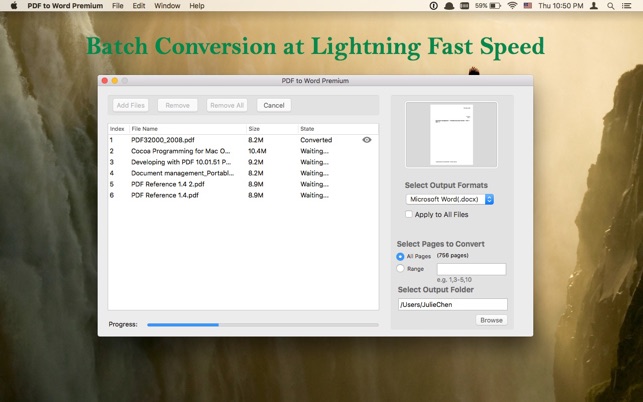Click the File Name column header
This screenshot has height=402, width=643.
(188, 129)
